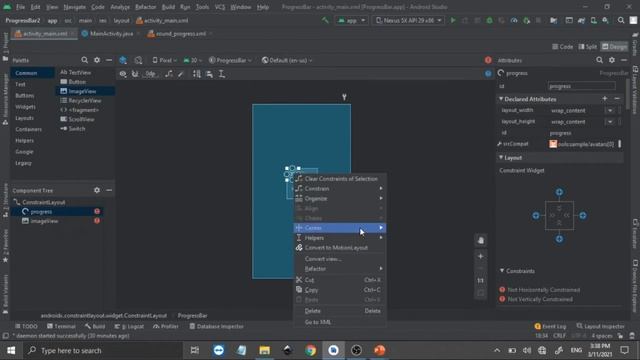Click the Pack toolbar icon
640x360 pixels.
pos(197,74)
